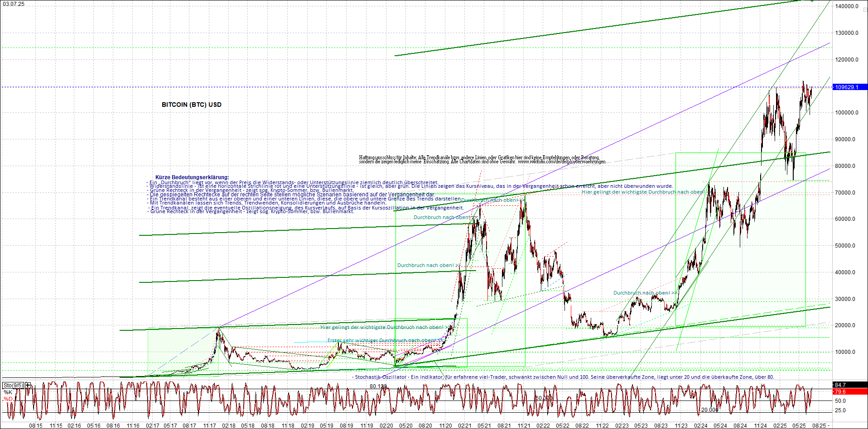Open the Sto(9/5) indicator label

[13, 386]
